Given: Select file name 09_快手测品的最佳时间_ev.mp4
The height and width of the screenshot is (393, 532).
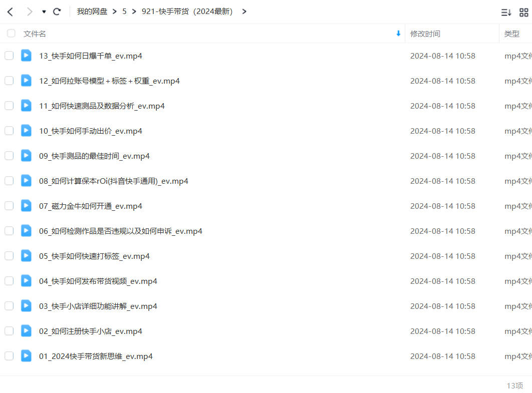Looking at the screenshot, I should coord(94,156).
